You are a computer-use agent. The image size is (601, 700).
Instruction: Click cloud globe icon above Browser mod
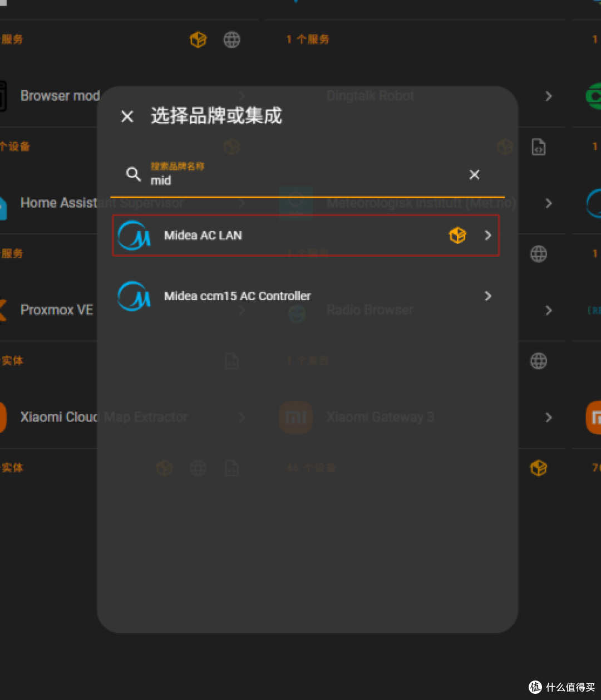231,40
